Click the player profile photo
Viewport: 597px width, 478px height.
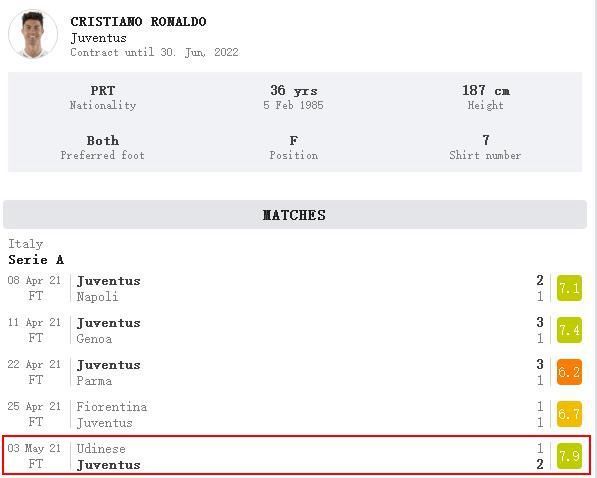pyautogui.click(x=33, y=34)
